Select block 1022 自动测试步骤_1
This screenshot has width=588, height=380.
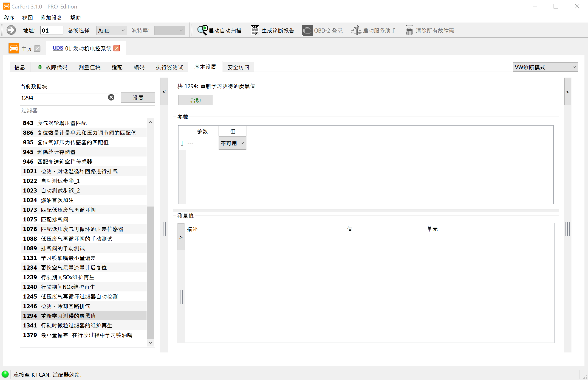coord(83,181)
